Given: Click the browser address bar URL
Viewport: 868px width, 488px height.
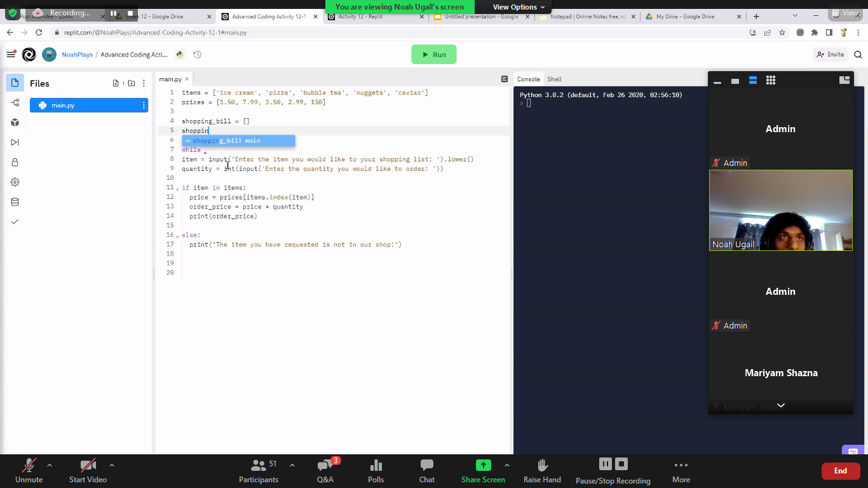Looking at the screenshot, I should pos(156,32).
